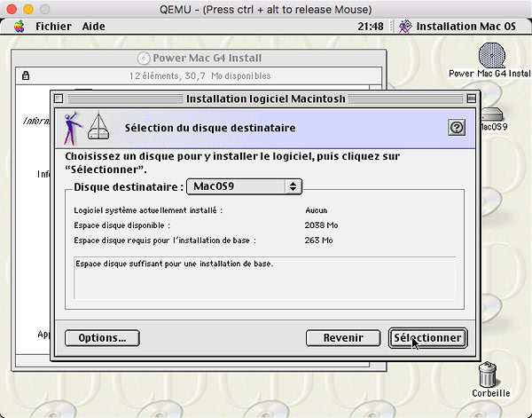Open the Apple menu icon

20,26
